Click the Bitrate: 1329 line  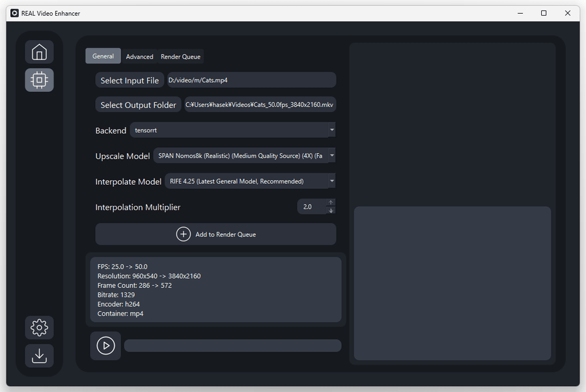(116, 295)
